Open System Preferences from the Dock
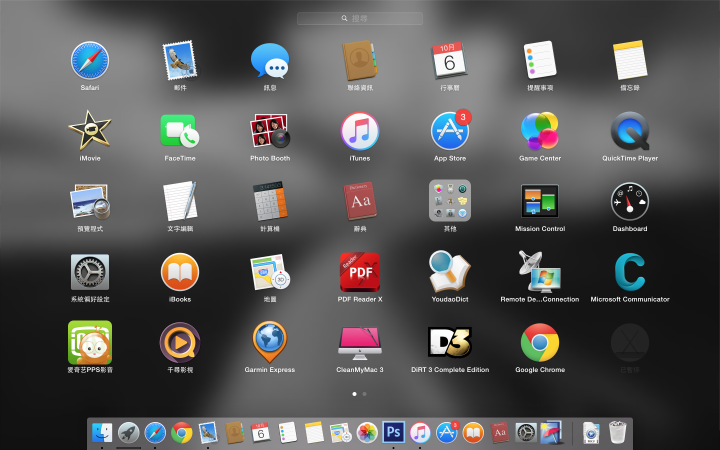 [526, 433]
